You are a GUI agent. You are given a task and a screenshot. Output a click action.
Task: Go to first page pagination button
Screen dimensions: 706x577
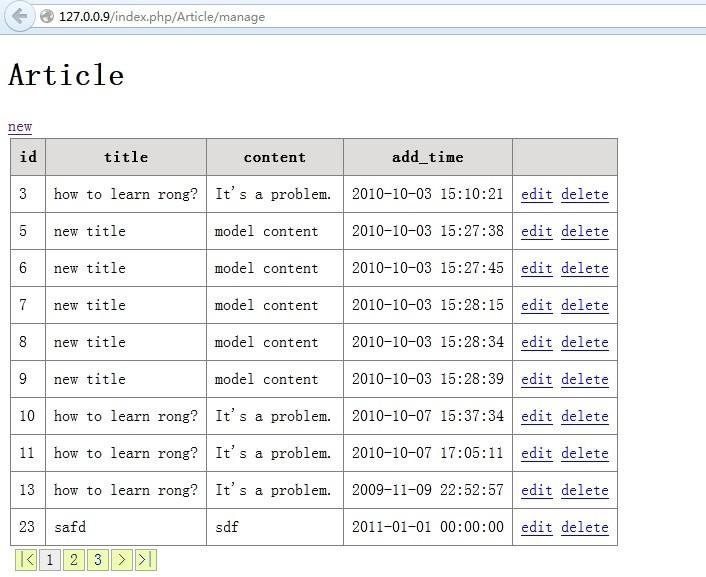(x=26, y=560)
